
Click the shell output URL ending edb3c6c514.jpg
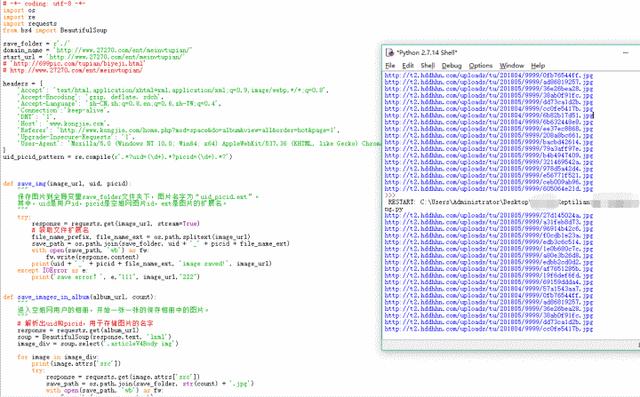point(489,242)
